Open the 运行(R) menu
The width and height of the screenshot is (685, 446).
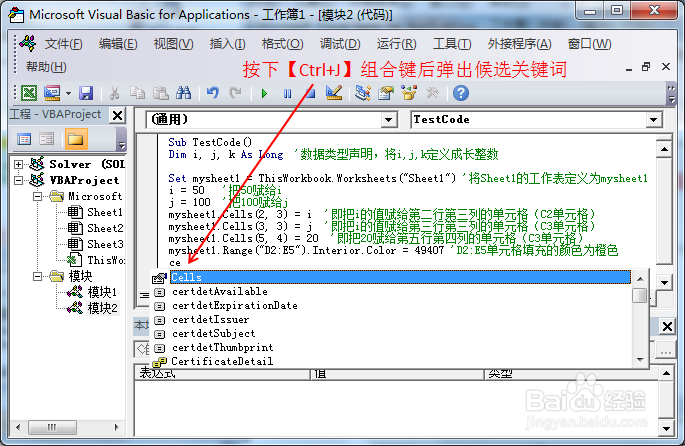pyautogui.click(x=397, y=44)
